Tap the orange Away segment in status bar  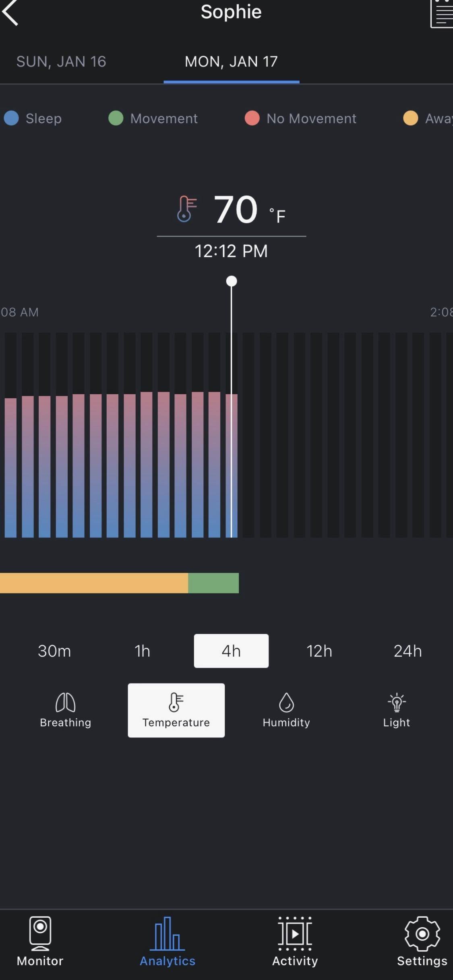94,583
